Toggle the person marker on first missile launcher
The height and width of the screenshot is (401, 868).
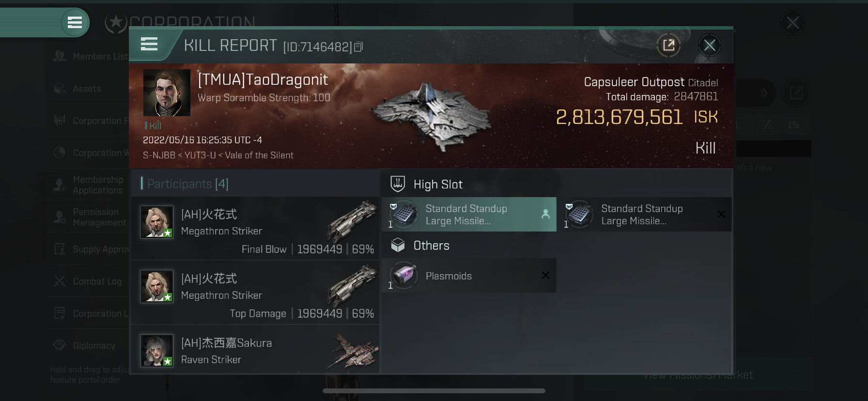coord(545,214)
